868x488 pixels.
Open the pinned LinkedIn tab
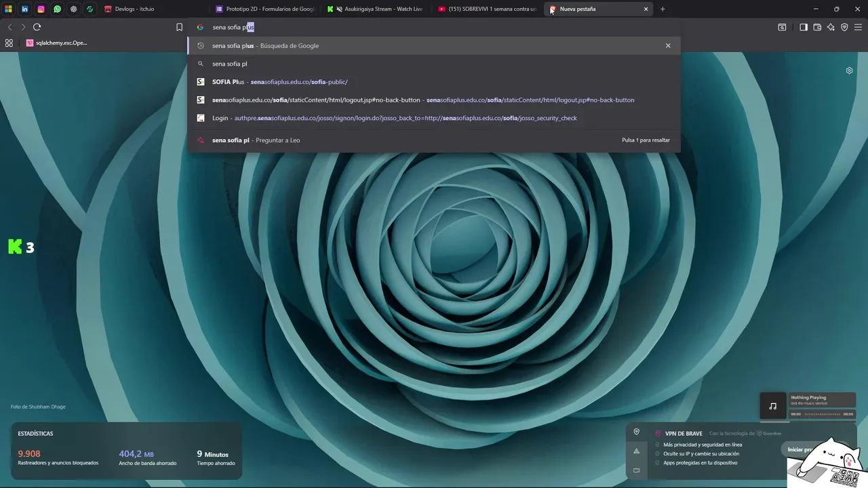pos(25,9)
